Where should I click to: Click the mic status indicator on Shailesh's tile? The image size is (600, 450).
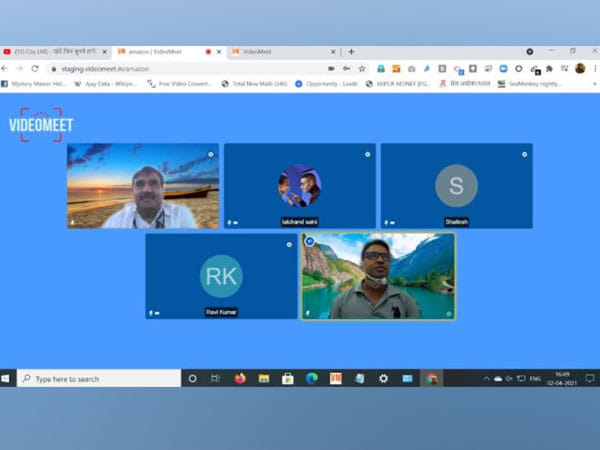pyautogui.click(x=386, y=222)
